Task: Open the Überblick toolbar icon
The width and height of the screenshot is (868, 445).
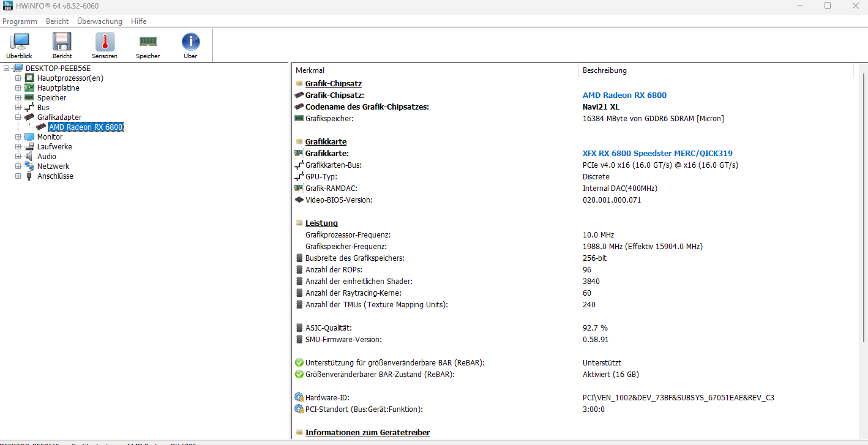Action: [x=19, y=42]
